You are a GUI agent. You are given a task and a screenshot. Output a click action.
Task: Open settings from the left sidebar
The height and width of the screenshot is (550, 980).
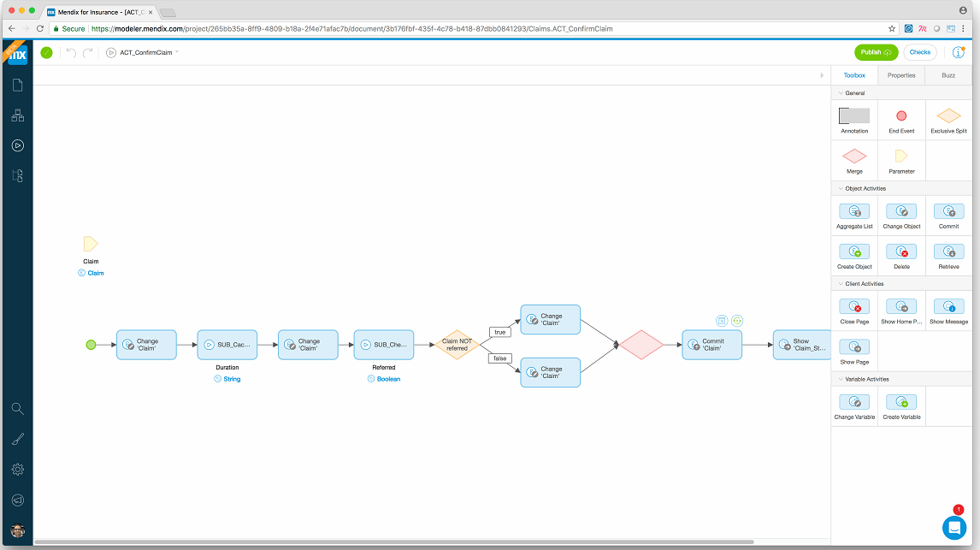(17, 470)
